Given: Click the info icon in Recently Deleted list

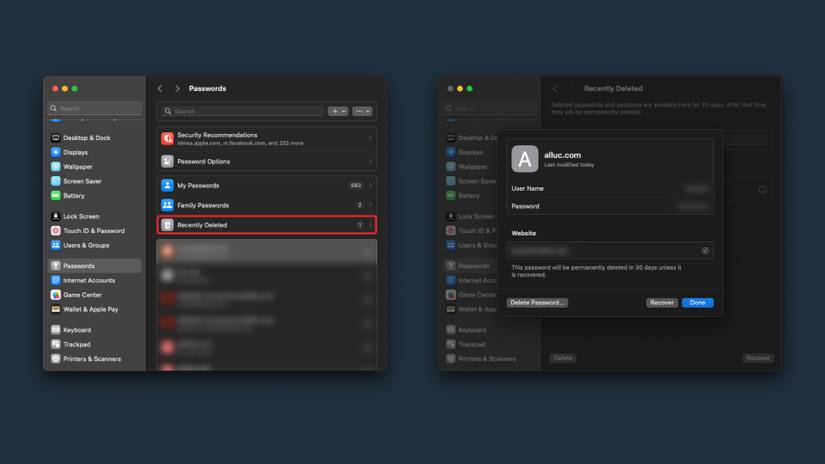Looking at the screenshot, I should point(762,189).
